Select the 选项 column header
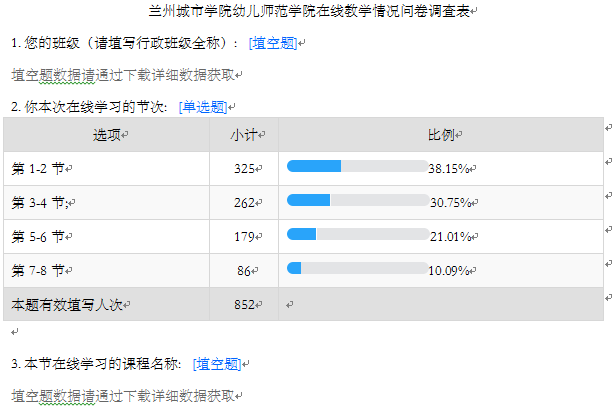Viewport: 615px width, 408px height. (107, 135)
